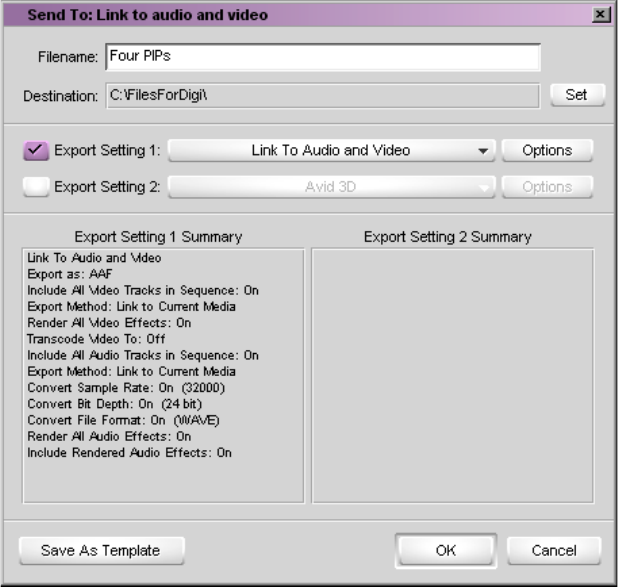Click 'Convert Sample Rate: On (32000)' line

(x=126, y=388)
